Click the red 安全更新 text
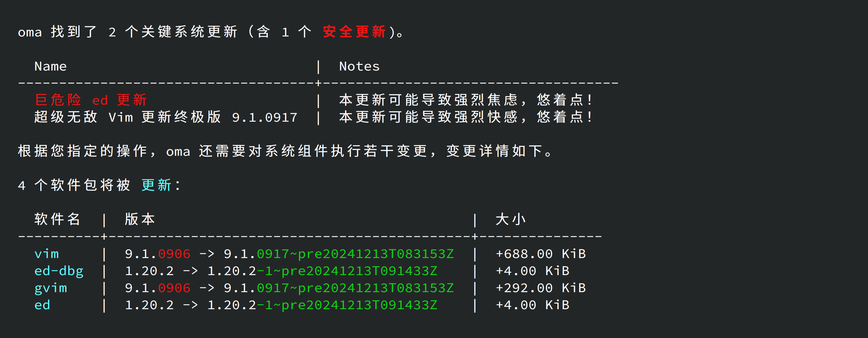Image resolution: width=868 pixels, height=338 pixels. point(354,32)
